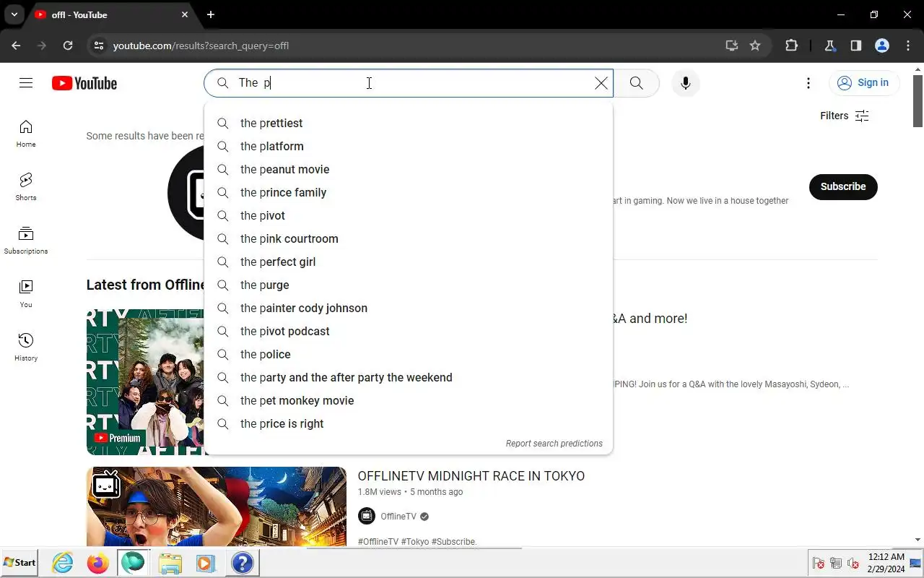
Task: Open the help question-mark taskbar icon
Action: click(x=243, y=563)
